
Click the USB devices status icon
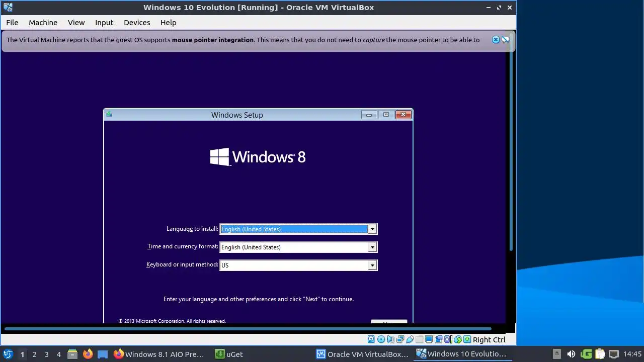pyautogui.click(x=410, y=339)
